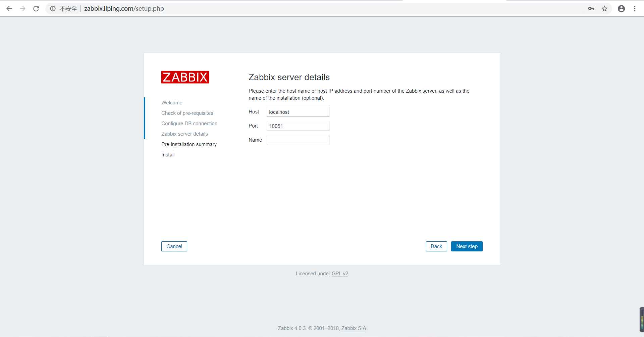The height and width of the screenshot is (337, 644).
Task: Click the Name label
Action: (255, 140)
